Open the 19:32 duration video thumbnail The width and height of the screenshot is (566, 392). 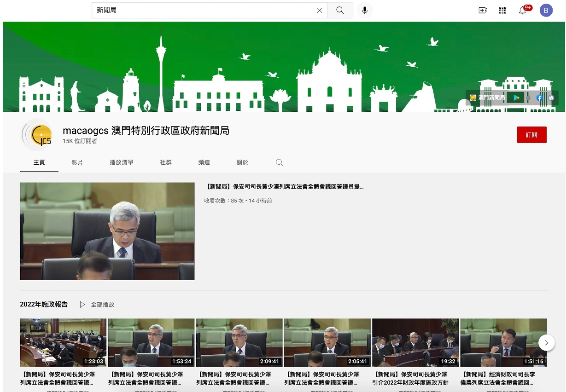coord(415,343)
